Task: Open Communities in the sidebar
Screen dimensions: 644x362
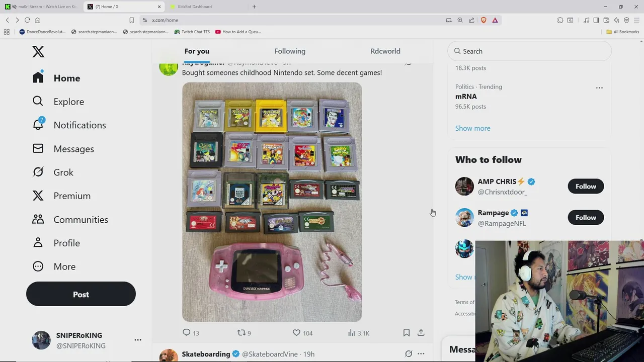Action: (x=70, y=220)
